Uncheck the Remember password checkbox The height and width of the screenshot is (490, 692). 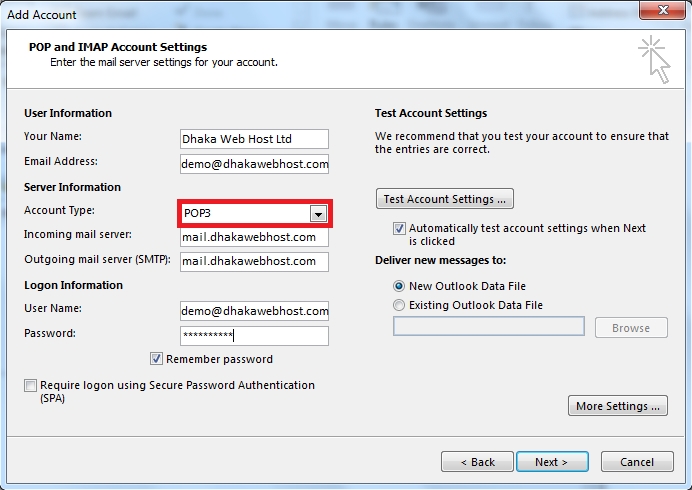(x=157, y=359)
